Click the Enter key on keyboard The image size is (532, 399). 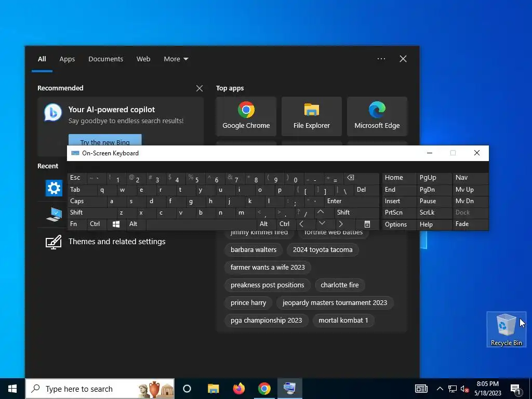(x=352, y=201)
